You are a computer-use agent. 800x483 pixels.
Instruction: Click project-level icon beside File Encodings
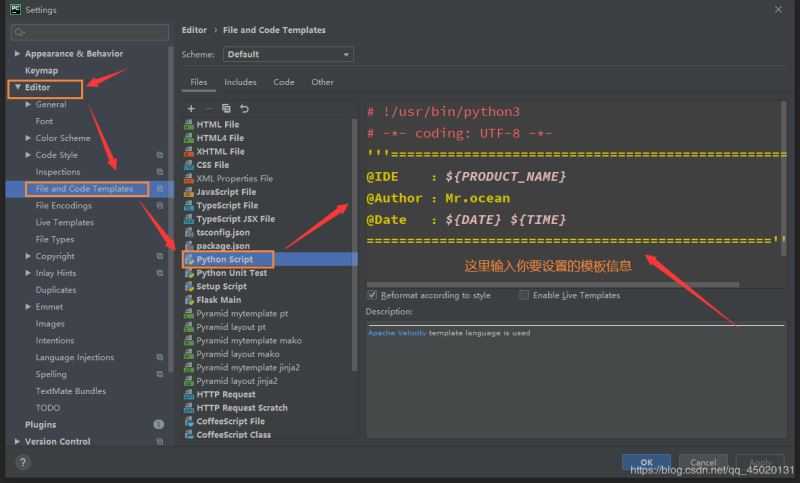pos(160,206)
